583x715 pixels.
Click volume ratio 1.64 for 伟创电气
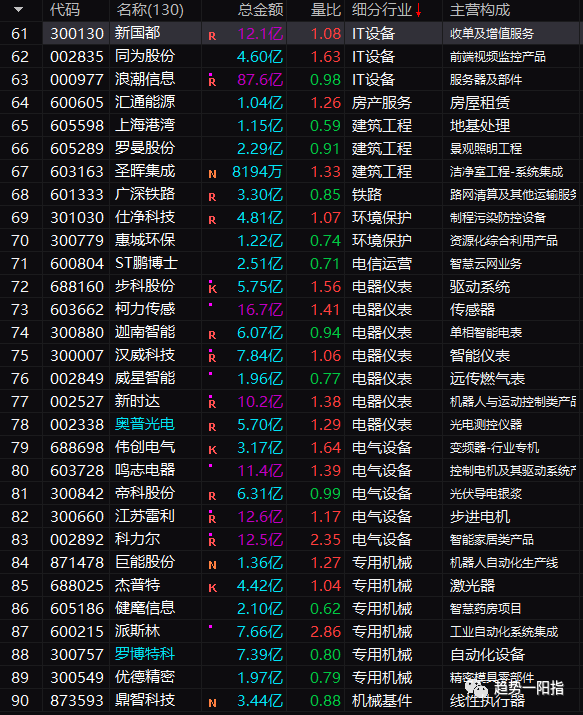pyautogui.click(x=325, y=447)
